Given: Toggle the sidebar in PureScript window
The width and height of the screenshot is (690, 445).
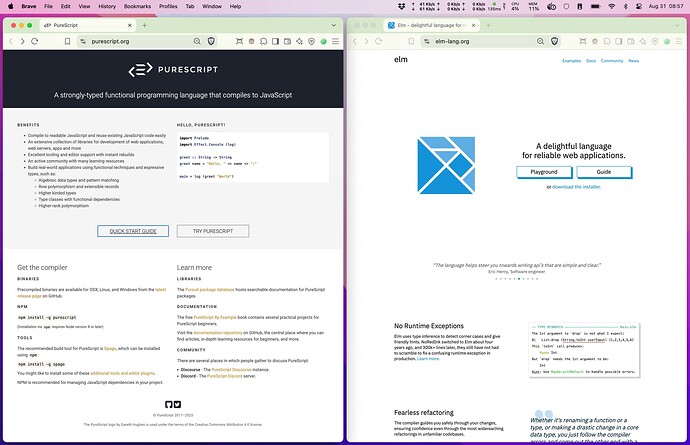Looking at the screenshot, I should point(275,41).
